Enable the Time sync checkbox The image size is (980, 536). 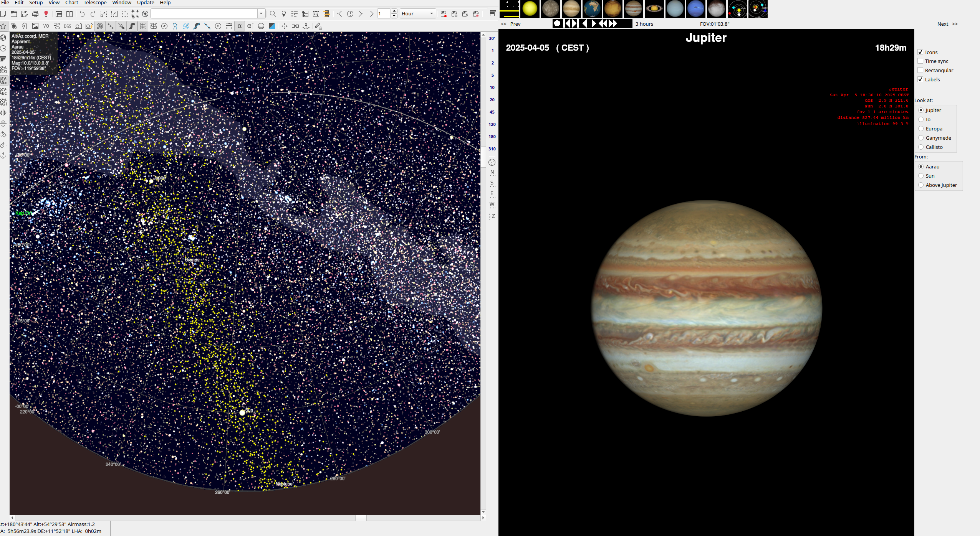[x=920, y=61]
